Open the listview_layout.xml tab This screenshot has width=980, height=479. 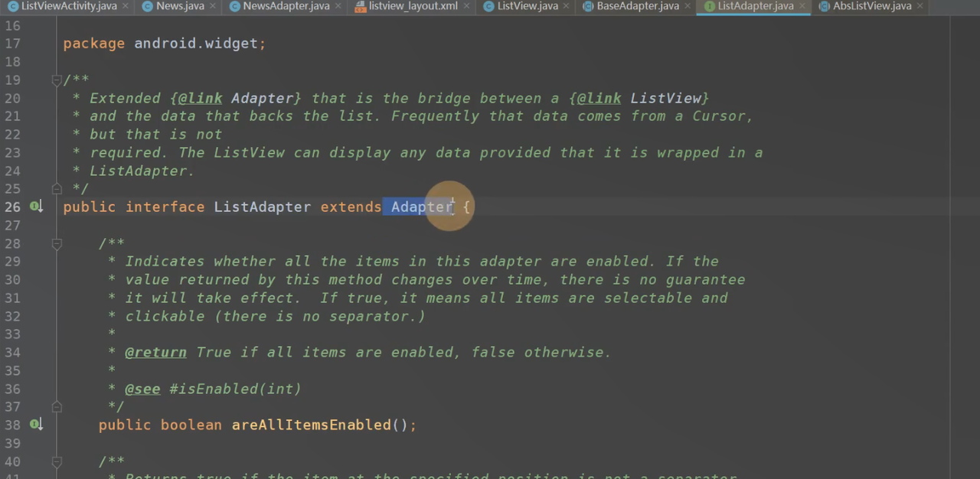pos(413,6)
